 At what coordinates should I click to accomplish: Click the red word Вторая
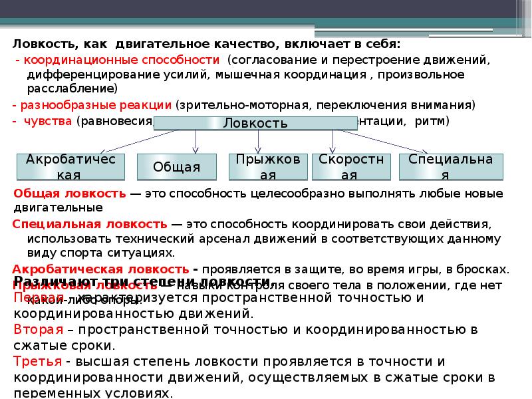point(38,329)
